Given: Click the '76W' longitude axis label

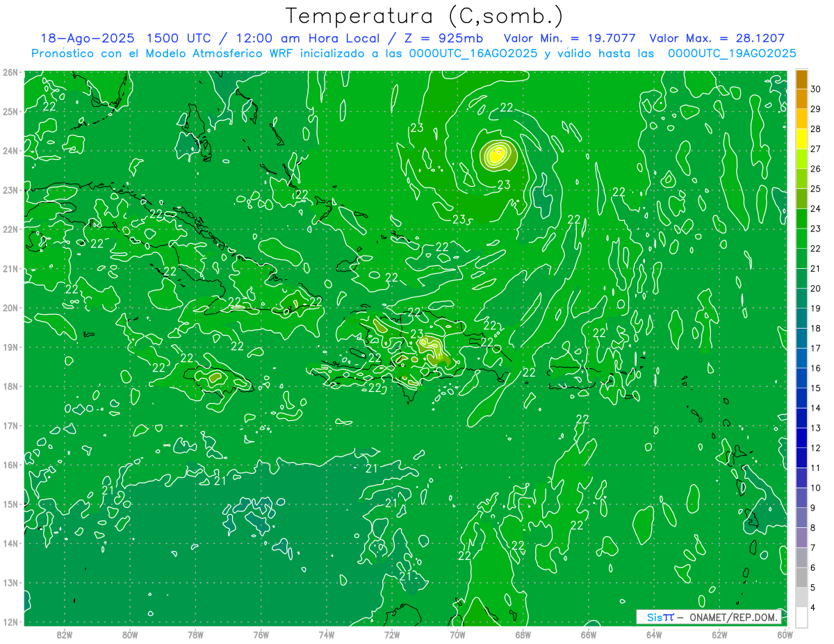Looking at the screenshot, I should 261,634.
